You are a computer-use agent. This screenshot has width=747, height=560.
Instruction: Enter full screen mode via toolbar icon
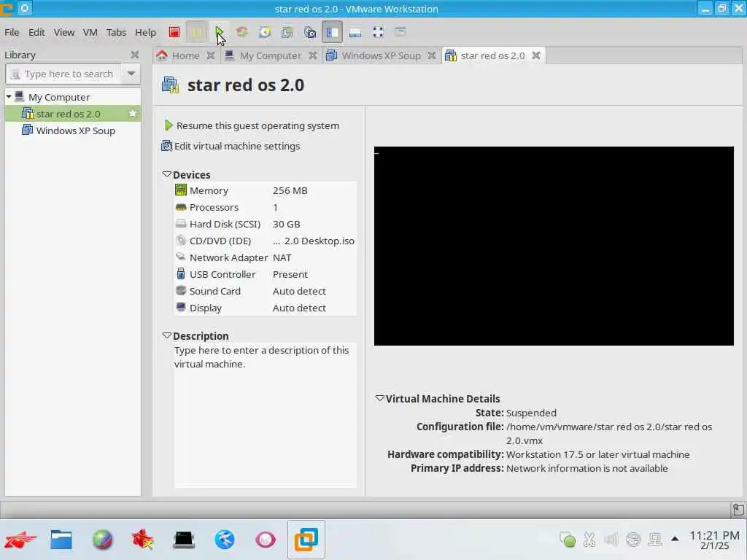pos(378,32)
